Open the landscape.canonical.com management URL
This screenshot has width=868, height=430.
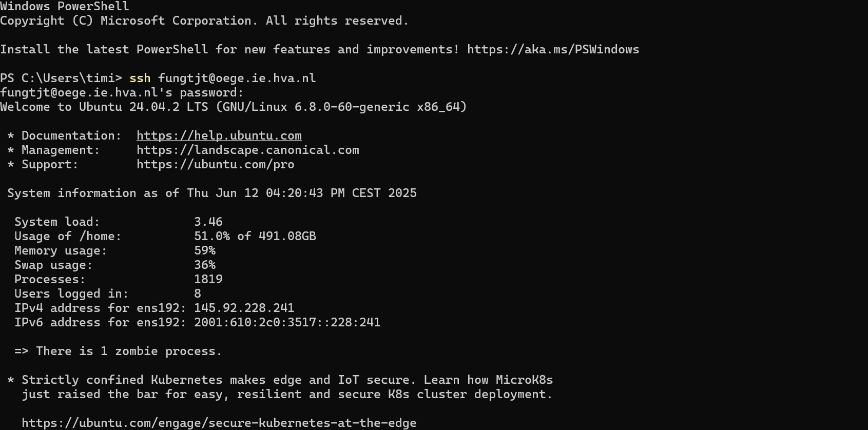click(x=247, y=150)
